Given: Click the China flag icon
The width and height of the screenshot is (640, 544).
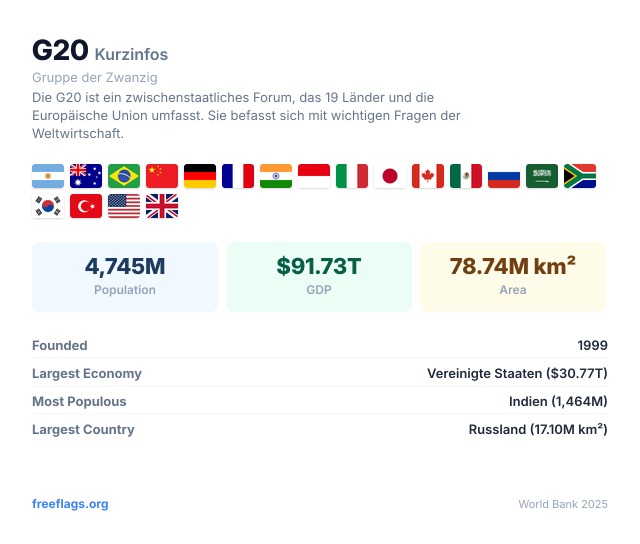Looking at the screenshot, I should pos(162,176).
